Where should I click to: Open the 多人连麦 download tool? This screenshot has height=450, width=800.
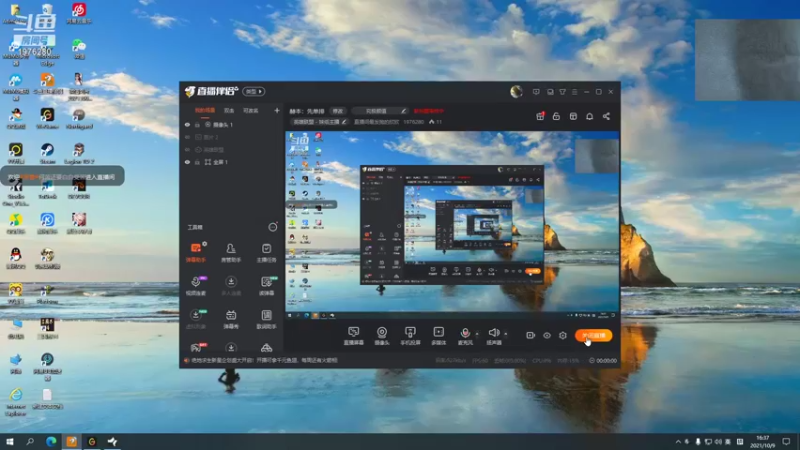(x=231, y=286)
